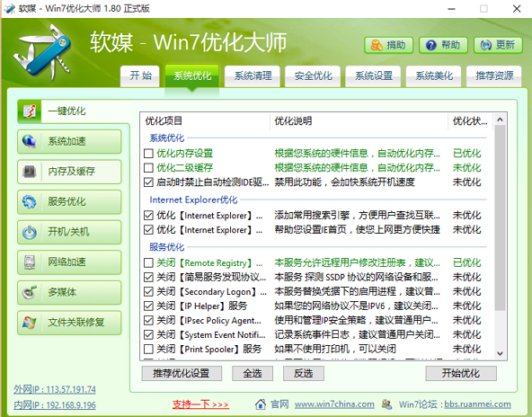The height and width of the screenshot is (417, 532).
Task: Tick the 关闭 Print Spooler 服务 checkbox
Action: (x=148, y=349)
